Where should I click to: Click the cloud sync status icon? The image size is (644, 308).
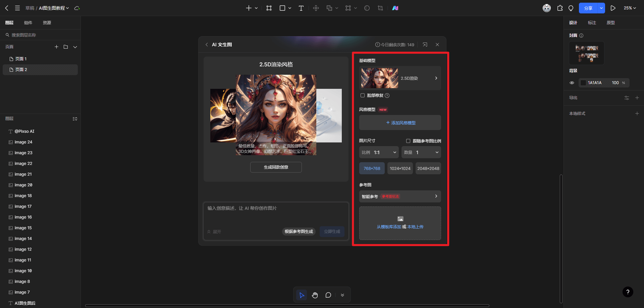click(x=77, y=8)
